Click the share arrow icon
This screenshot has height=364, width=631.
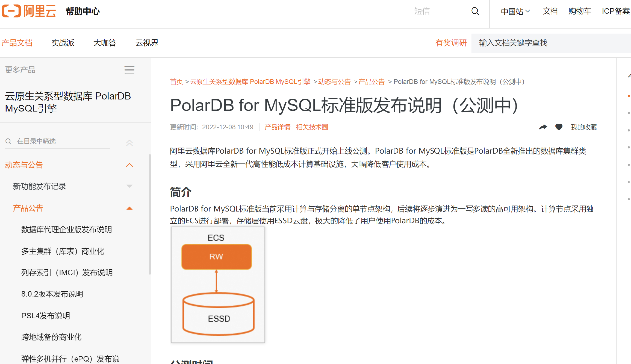point(543,127)
